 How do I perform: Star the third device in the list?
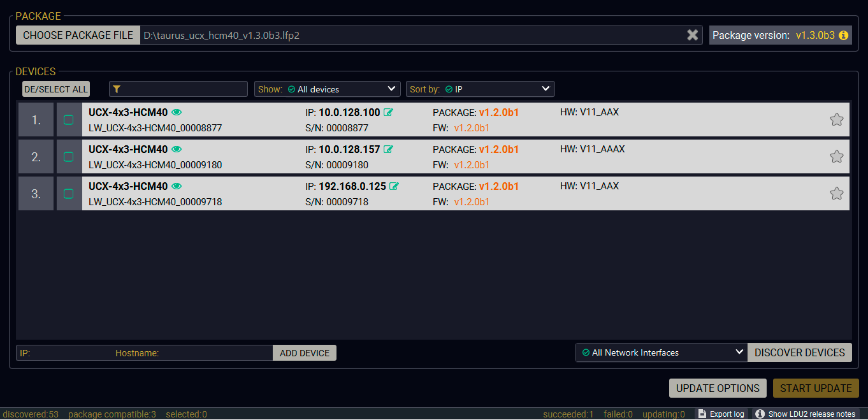coord(836,194)
